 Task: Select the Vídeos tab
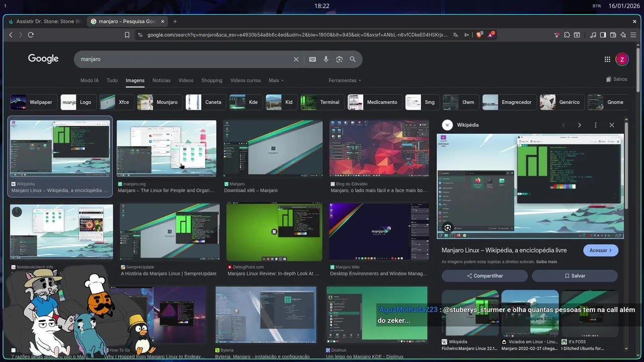(186, 80)
